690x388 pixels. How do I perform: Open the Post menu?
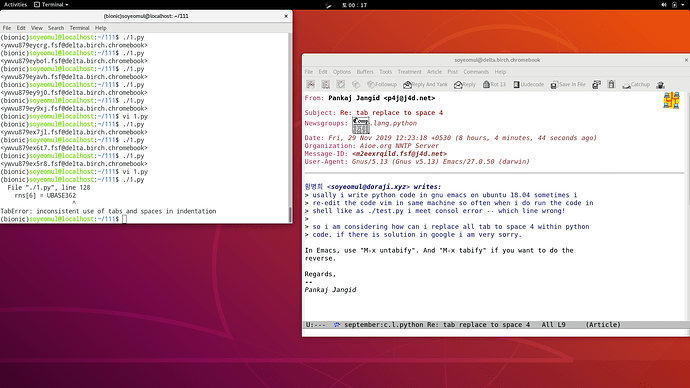(453, 72)
